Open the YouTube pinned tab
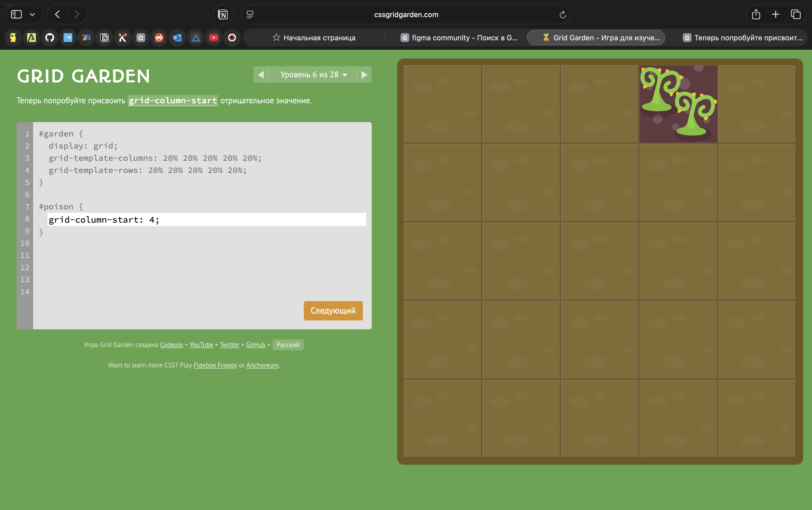 click(214, 38)
